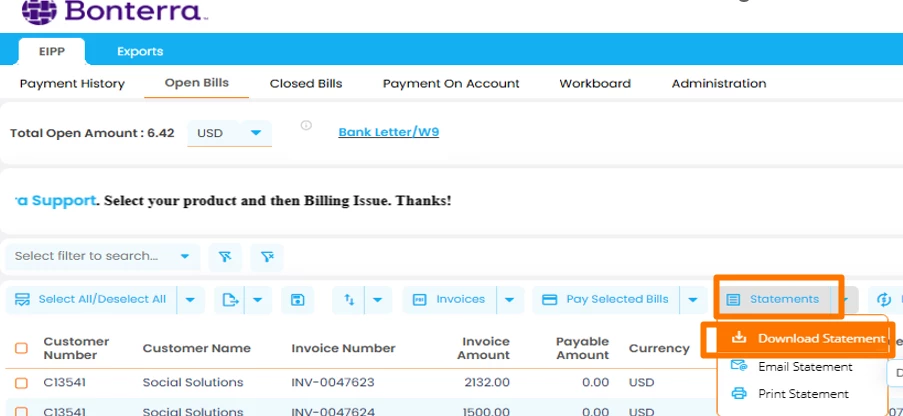
Task: Open the Select filter to search dropdown
Action: click(103, 256)
